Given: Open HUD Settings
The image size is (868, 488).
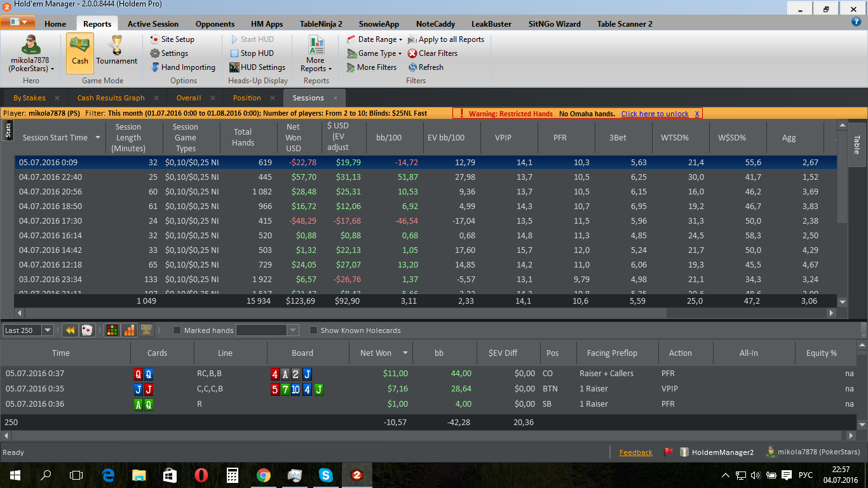Looking at the screenshot, I should point(257,67).
